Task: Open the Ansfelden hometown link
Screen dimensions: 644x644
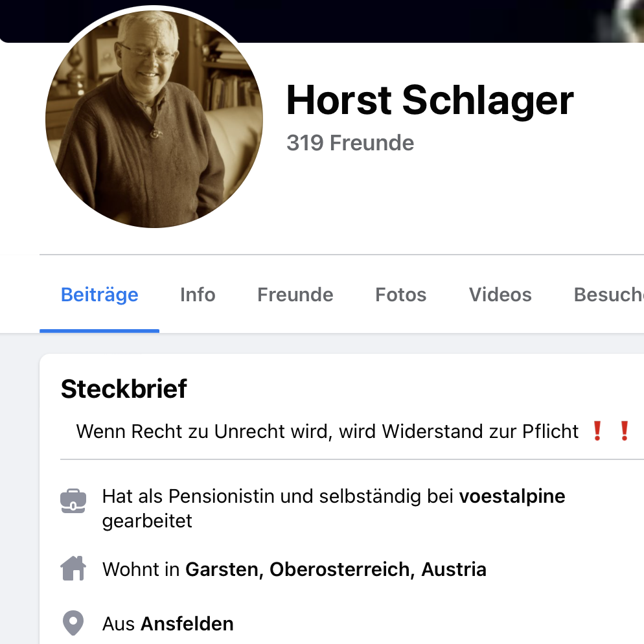Action: click(187, 623)
